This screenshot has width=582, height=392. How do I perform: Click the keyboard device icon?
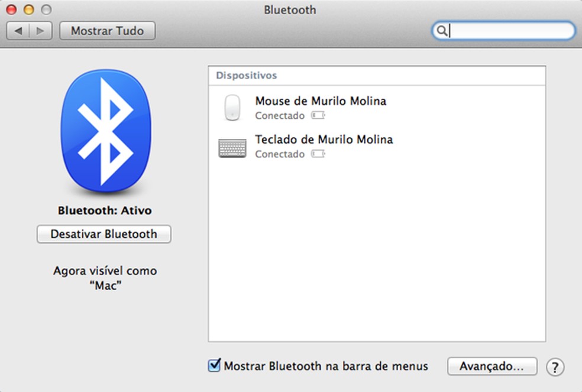[233, 147]
